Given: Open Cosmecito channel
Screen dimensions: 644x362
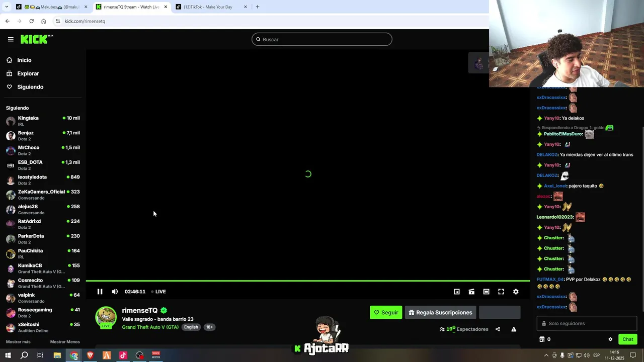Looking at the screenshot, I should click(x=43, y=283).
